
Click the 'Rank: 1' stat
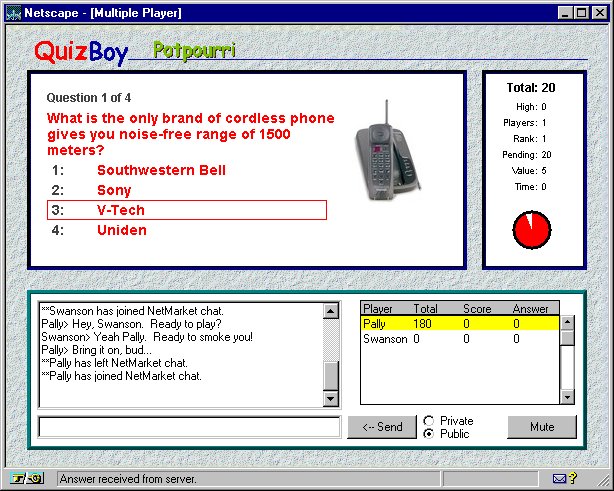(x=530, y=139)
